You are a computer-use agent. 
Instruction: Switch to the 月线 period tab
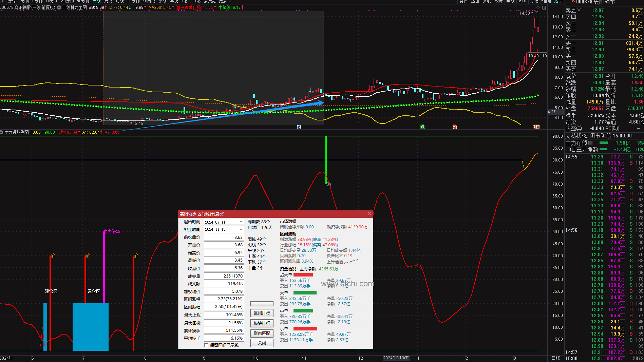(119, 1)
